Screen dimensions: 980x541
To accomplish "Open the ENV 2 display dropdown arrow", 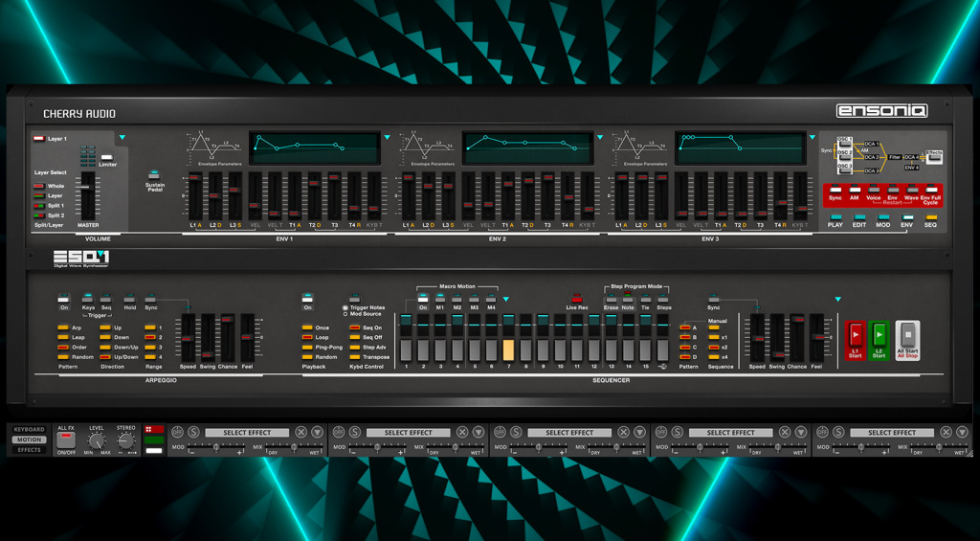I will [600, 138].
